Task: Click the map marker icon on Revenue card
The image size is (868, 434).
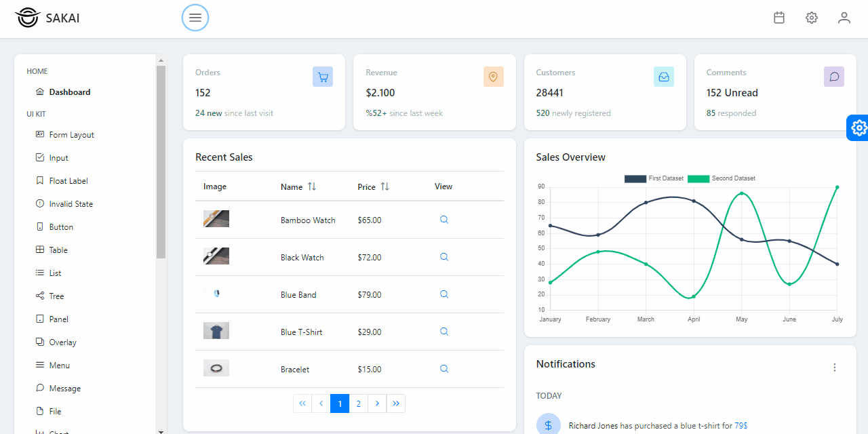Action: [x=494, y=77]
